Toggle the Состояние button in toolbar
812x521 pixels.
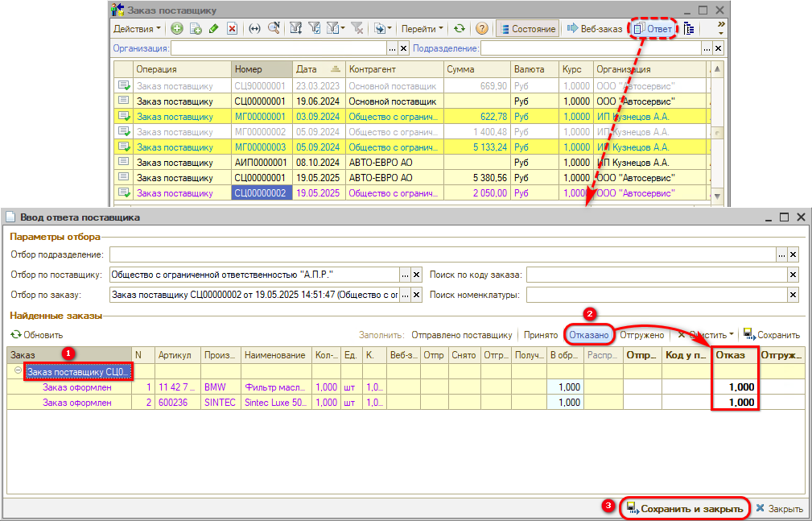click(x=527, y=28)
